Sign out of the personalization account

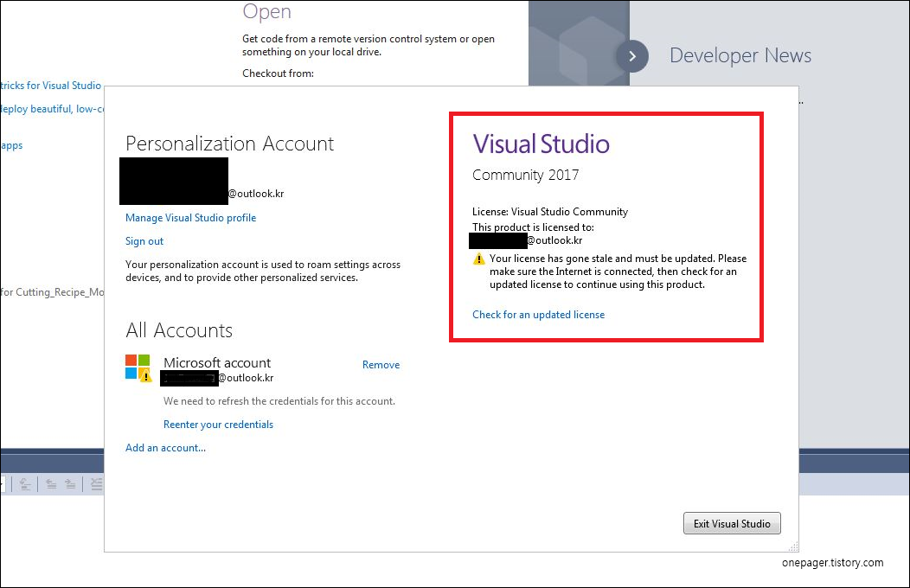pyautogui.click(x=144, y=241)
